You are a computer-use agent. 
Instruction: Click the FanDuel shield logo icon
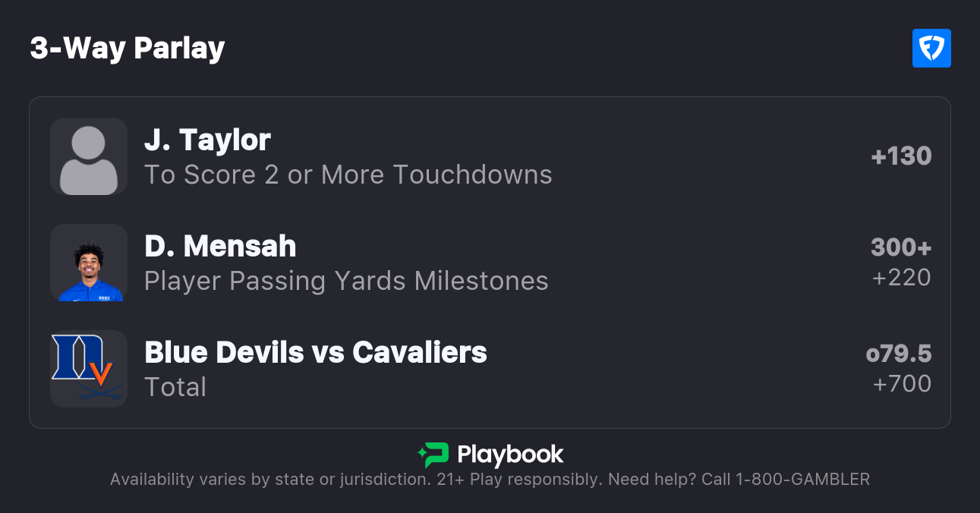pos(931,49)
